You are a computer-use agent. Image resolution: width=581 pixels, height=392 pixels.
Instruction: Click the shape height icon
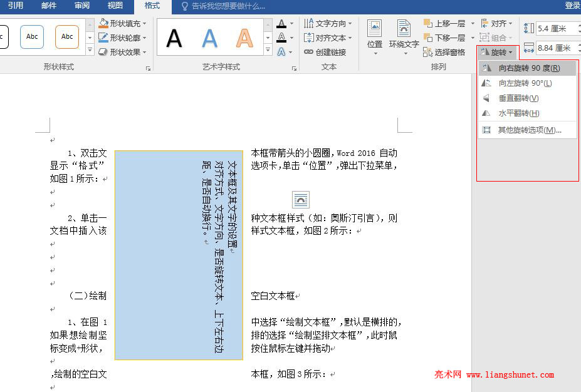click(x=529, y=28)
